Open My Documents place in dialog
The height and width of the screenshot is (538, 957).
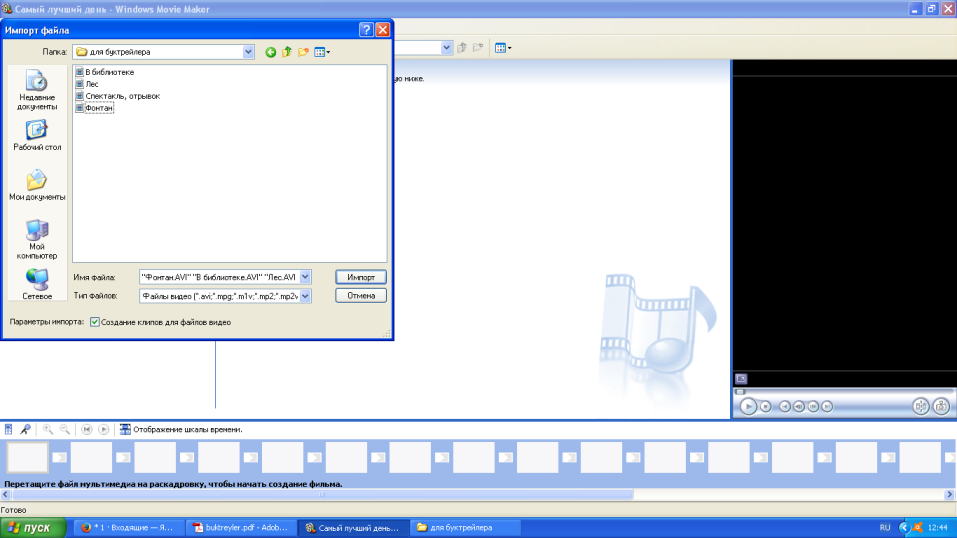tap(37, 186)
